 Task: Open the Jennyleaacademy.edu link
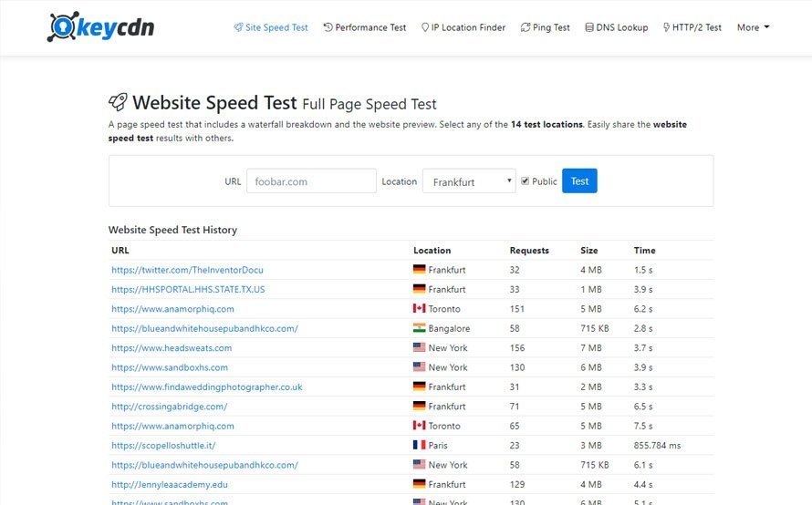pos(170,484)
